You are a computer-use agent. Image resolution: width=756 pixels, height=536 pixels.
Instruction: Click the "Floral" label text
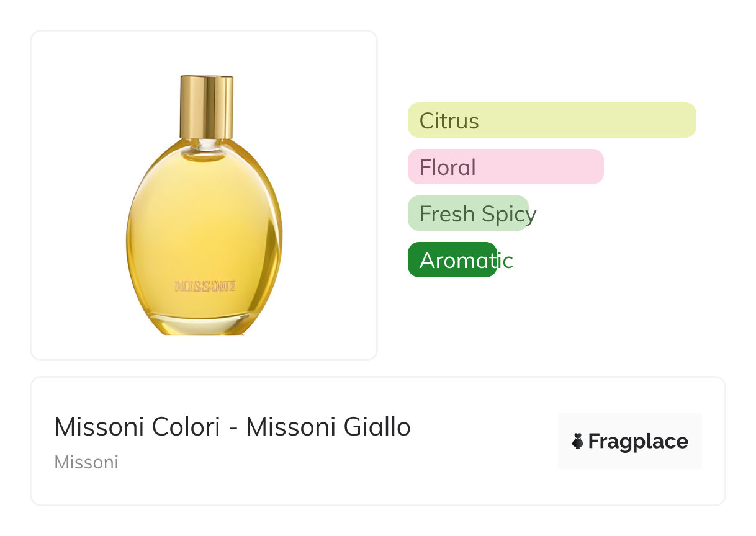pos(448,167)
